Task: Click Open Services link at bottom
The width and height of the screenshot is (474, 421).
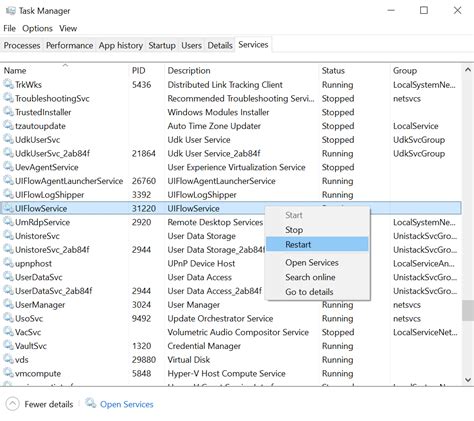Action: pyautogui.click(x=127, y=404)
